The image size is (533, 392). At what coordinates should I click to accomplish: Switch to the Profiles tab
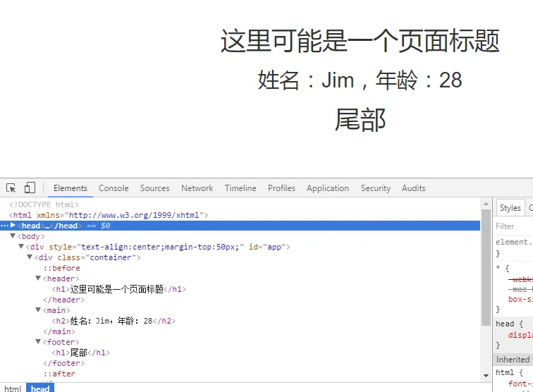pos(281,188)
